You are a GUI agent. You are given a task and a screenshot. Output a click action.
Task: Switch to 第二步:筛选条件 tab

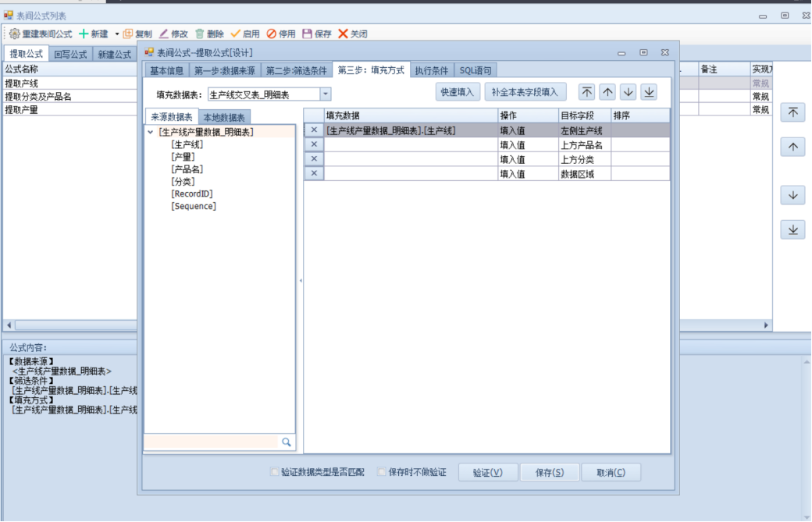(296, 70)
